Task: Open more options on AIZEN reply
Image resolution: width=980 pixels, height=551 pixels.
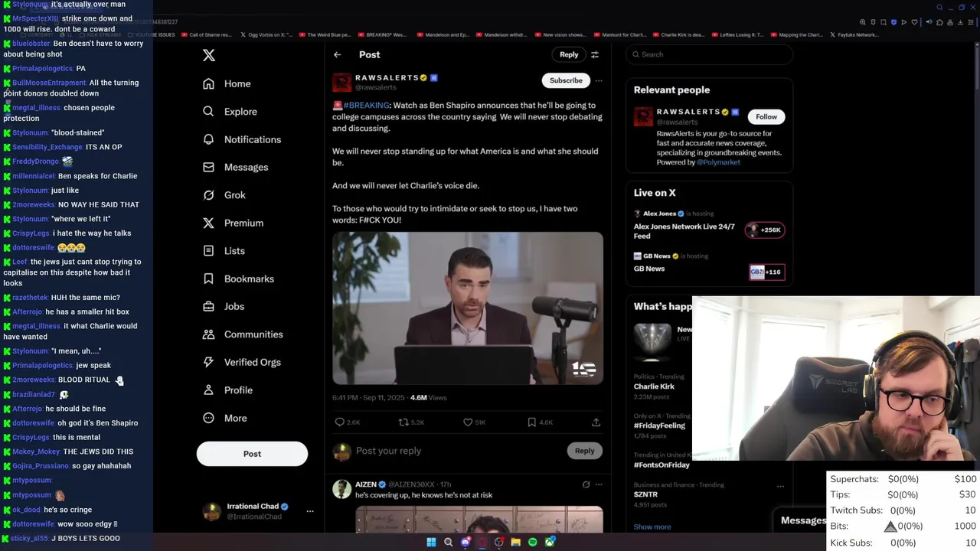Action: pyautogui.click(x=599, y=484)
